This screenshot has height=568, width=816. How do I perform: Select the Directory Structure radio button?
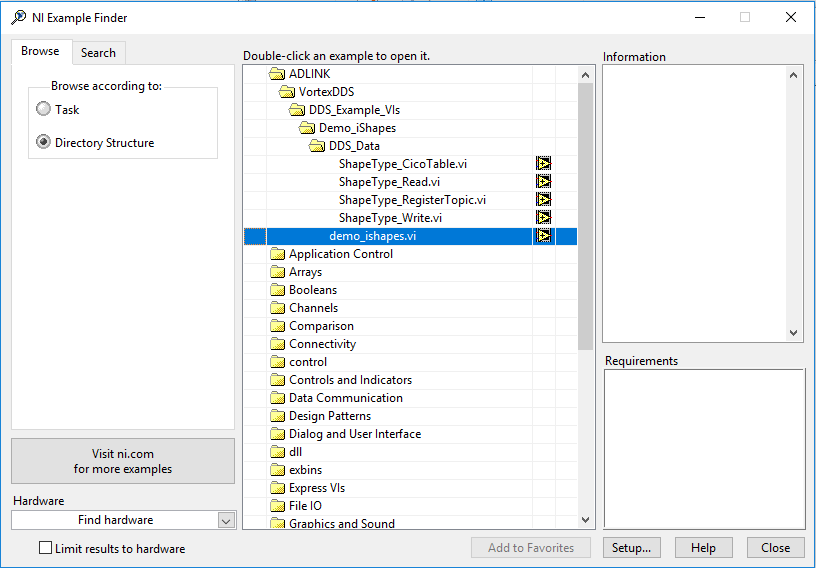tap(43, 142)
